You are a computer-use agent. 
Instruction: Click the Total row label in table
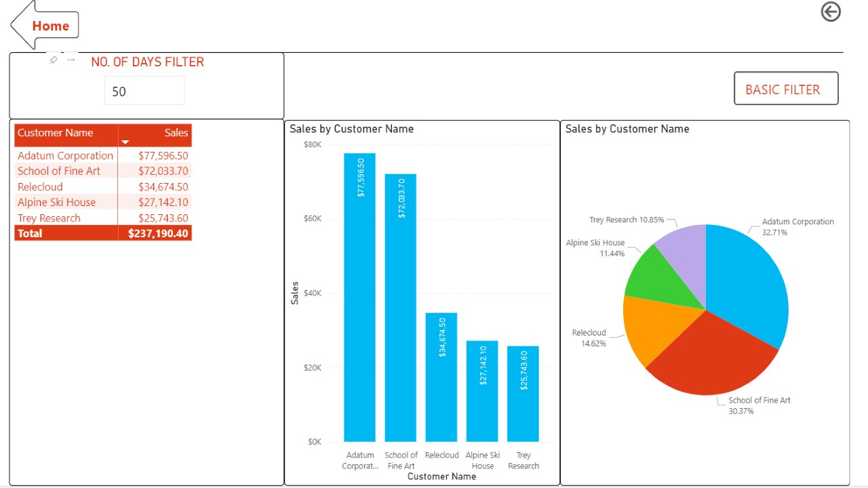30,233
